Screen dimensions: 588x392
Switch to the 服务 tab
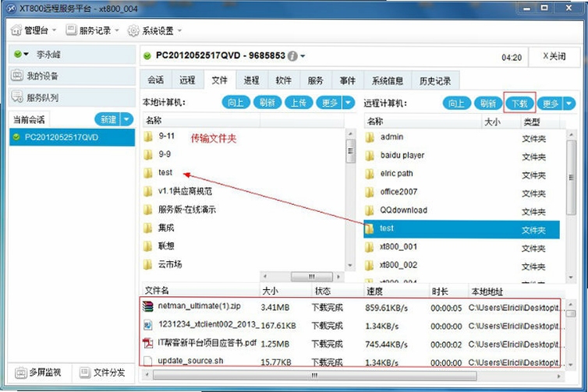click(x=315, y=79)
